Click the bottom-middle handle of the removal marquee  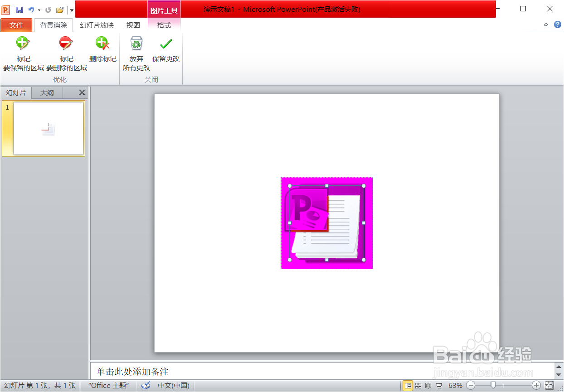(327, 260)
